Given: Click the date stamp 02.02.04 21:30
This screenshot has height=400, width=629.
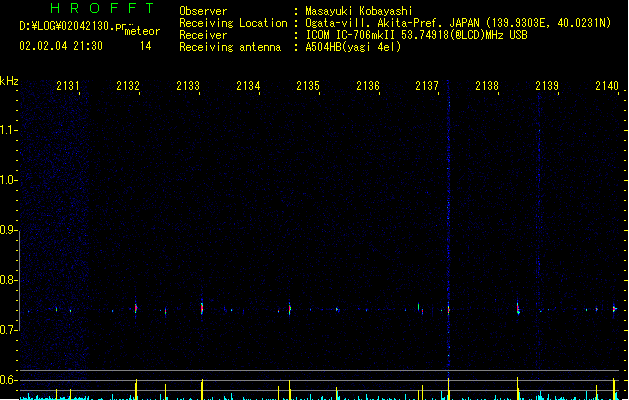Looking at the screenshot, I should point(61,46).
